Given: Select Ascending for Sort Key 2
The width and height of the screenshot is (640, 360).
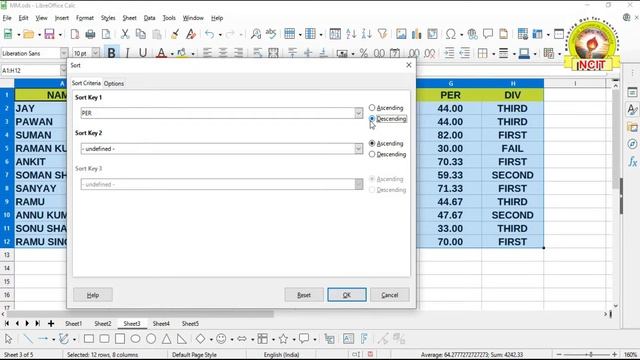Looking at the screenshot, I should pos(386,144).
